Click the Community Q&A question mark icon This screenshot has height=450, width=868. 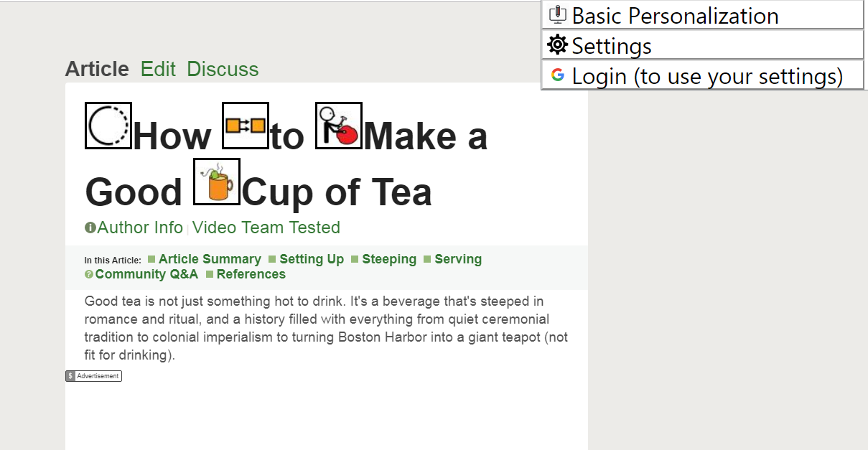(89, 275)
